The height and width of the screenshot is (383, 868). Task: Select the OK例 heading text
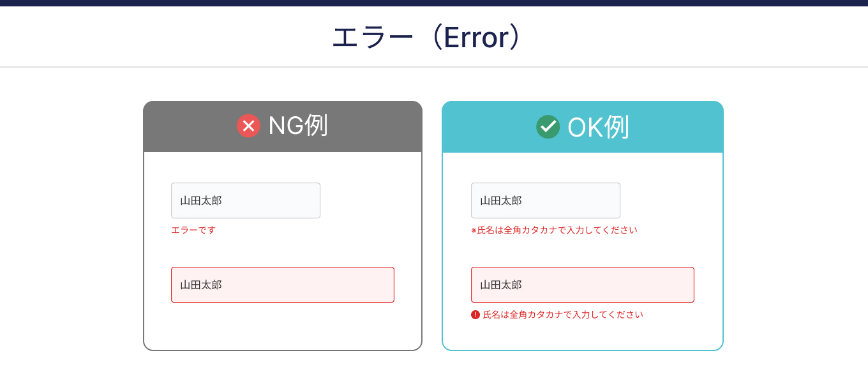598,126
